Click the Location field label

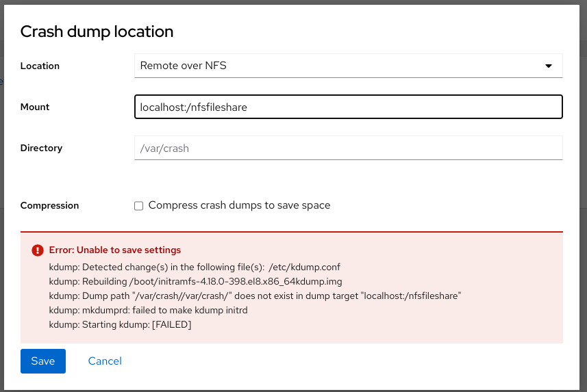[x=40, y=66]
